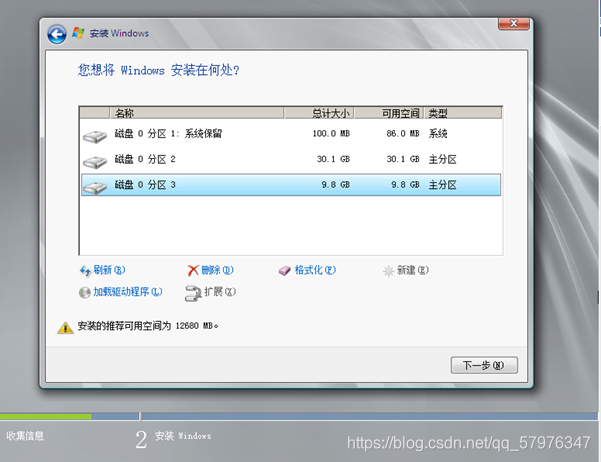
Task: Click 系统 type cell for partition 1
Action: [438, 134]
